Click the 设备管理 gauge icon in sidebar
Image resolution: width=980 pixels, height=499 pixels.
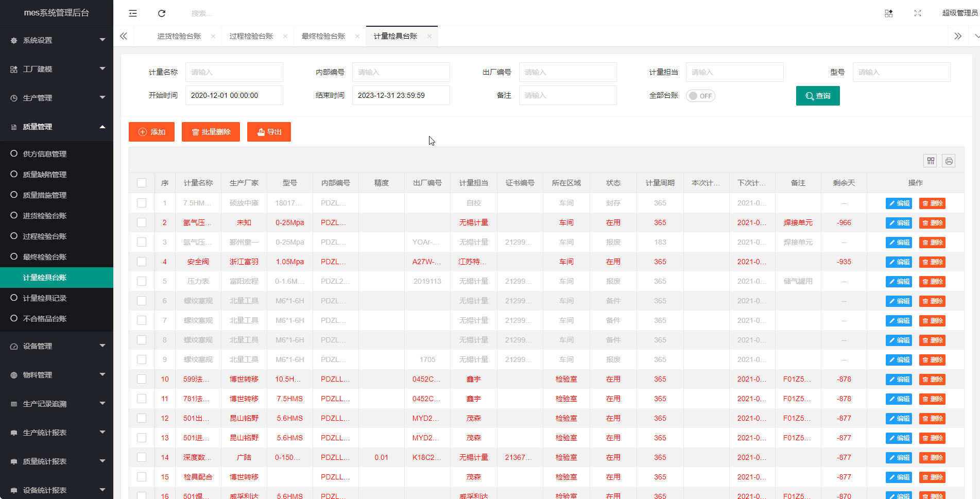coord(14,346)
